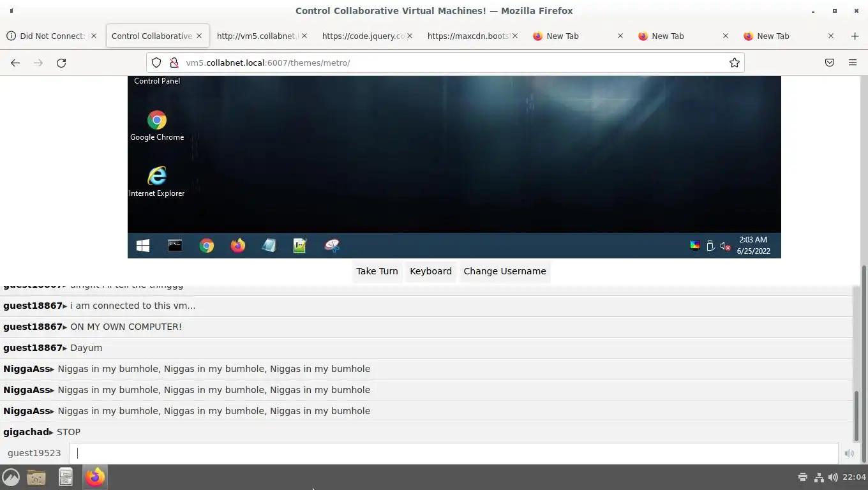Close the code.jquery.com tab
Image resolution: width=868 pixels, height=490 pixels.
click(410, 36)
